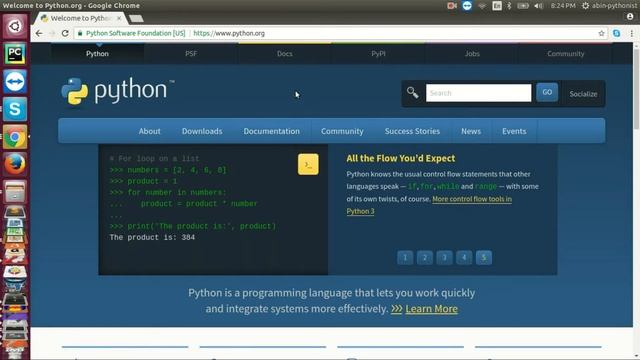Click the GO search button
This screenshot has height=360, width=640.
coord(547,92)
